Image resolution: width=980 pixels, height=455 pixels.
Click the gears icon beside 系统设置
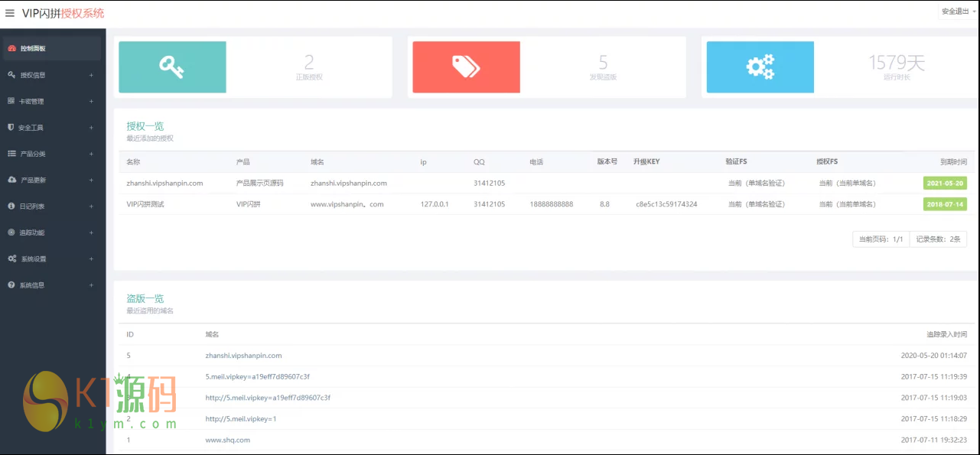(x=11, y=258)
